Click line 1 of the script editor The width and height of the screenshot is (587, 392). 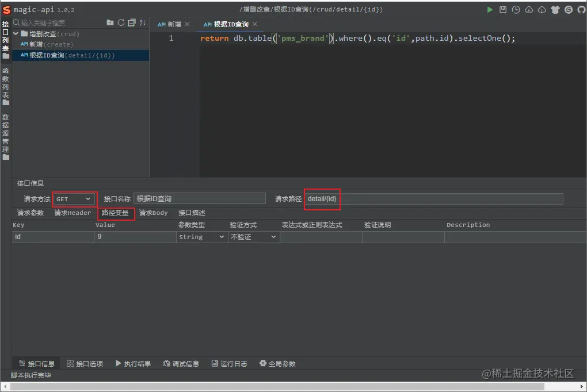click(x=357, y=38)
